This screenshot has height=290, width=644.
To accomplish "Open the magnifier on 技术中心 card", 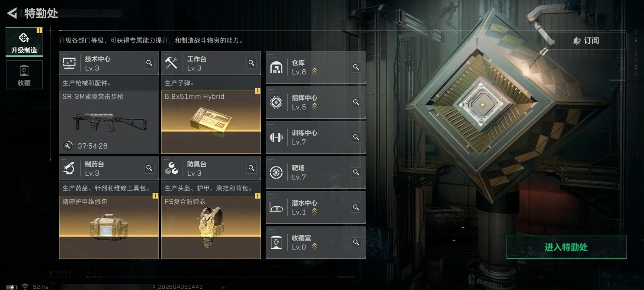I will (x=149, y=63).
